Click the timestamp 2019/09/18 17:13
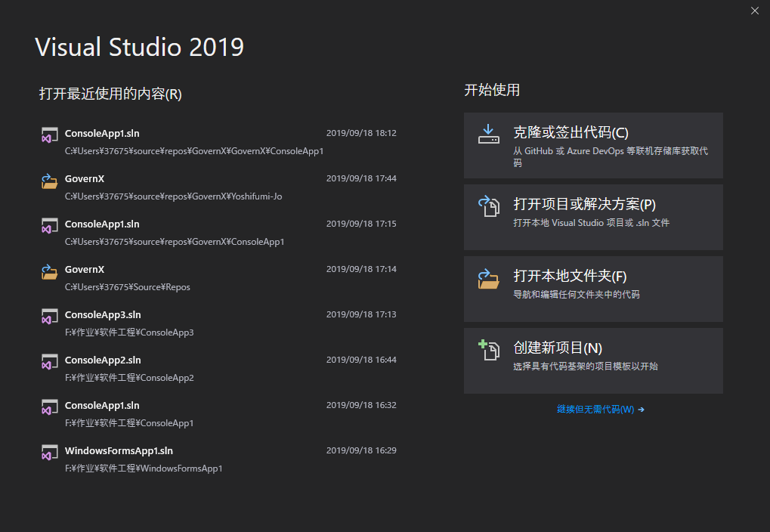The height and width of the screenshot is (532, 770). coord(361,314)
